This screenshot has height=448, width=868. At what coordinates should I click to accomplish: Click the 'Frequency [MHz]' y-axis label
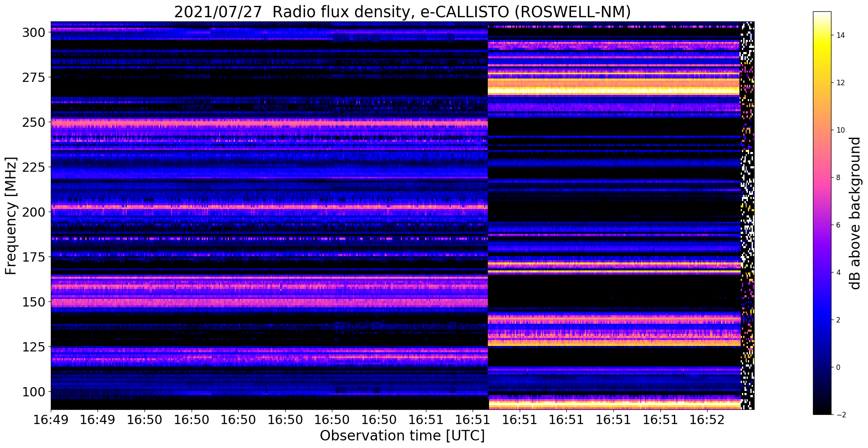click(11, 216)
